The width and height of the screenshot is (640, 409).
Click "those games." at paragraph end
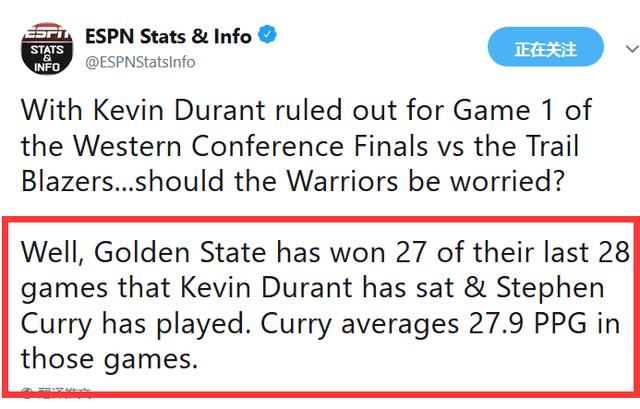[109, 359]
